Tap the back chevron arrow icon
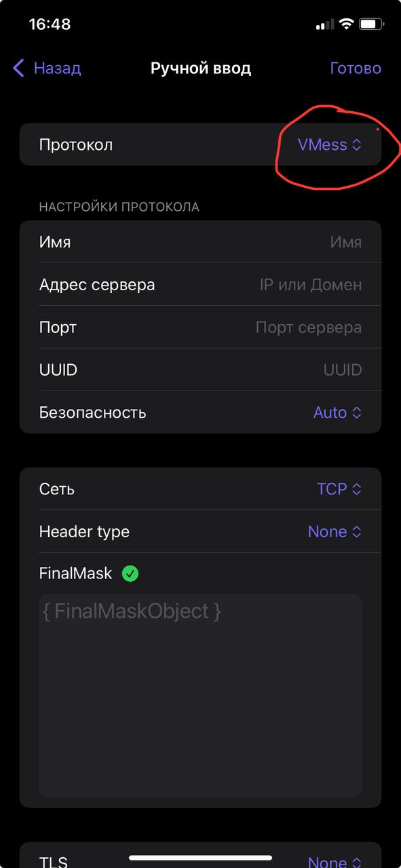Viewport: 401px width, 868px height. [19, 68]
